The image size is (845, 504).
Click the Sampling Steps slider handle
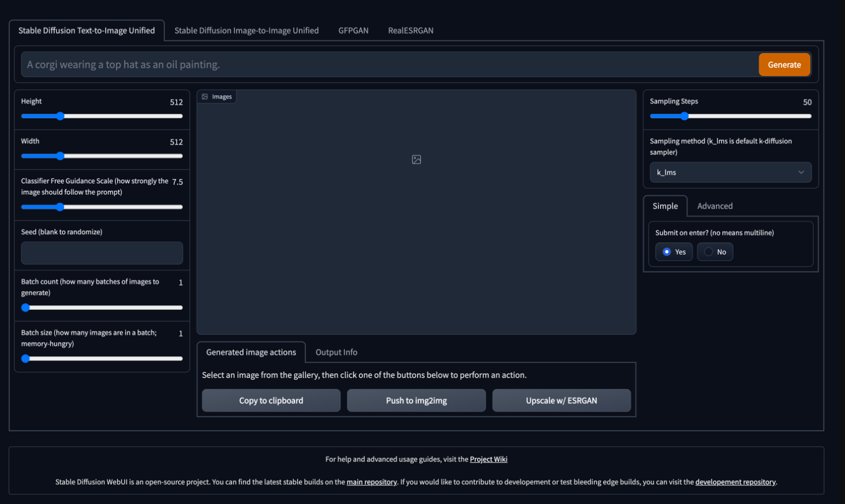click(x=684, y=116)
